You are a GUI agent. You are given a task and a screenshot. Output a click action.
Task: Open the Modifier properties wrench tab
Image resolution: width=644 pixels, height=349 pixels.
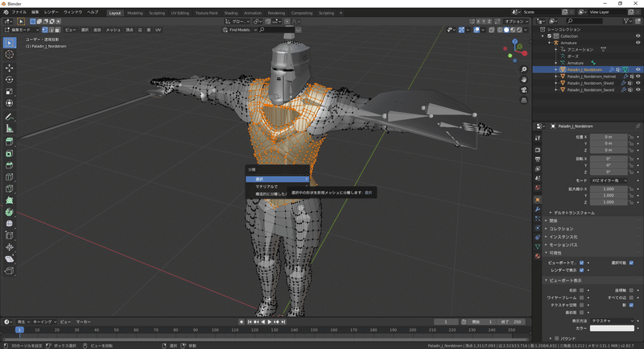pos(538,210)
